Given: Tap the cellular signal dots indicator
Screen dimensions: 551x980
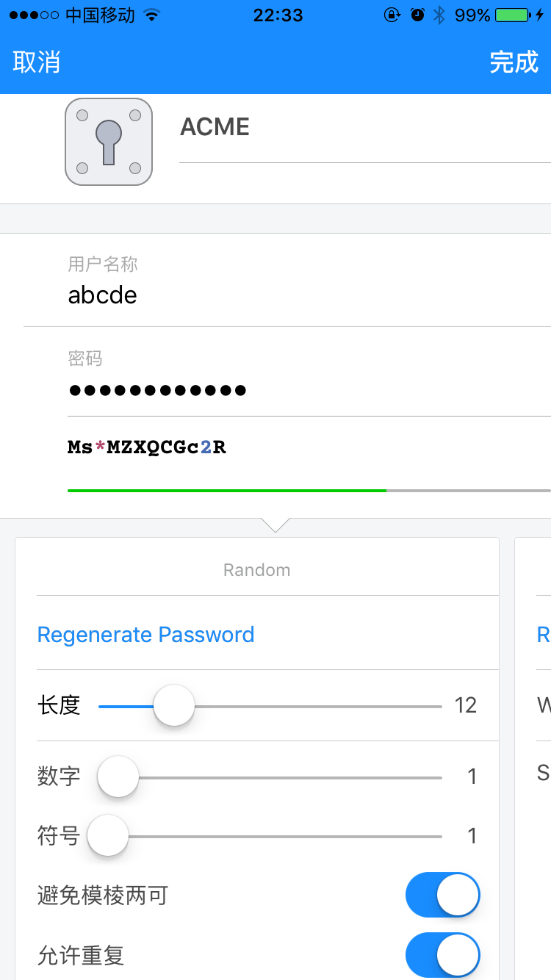Looking at the screenshot, I should point(34,15).
